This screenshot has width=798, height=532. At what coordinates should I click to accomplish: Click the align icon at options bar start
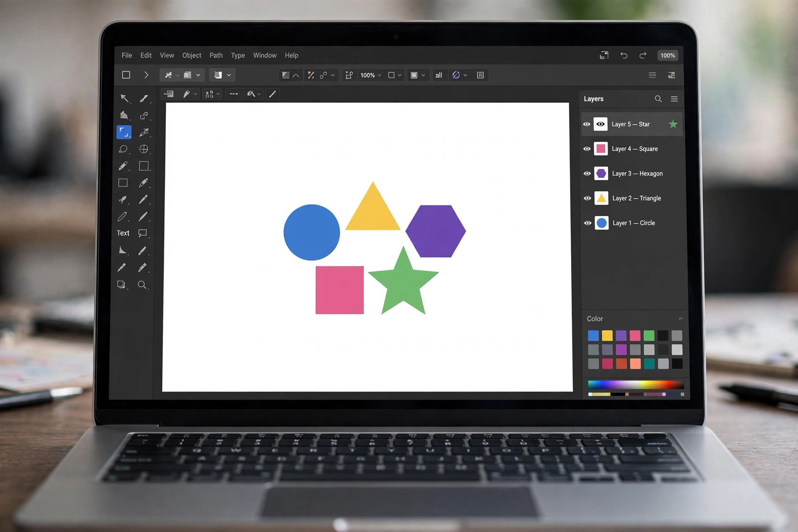[169, 94]
